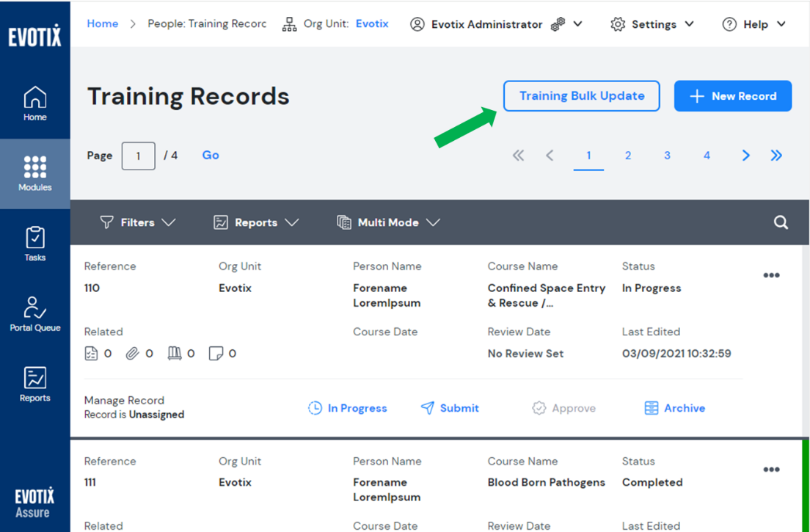Screen dimensions: 810x532
Task: Expand the Filters dropdown
Action: [138, 222]
